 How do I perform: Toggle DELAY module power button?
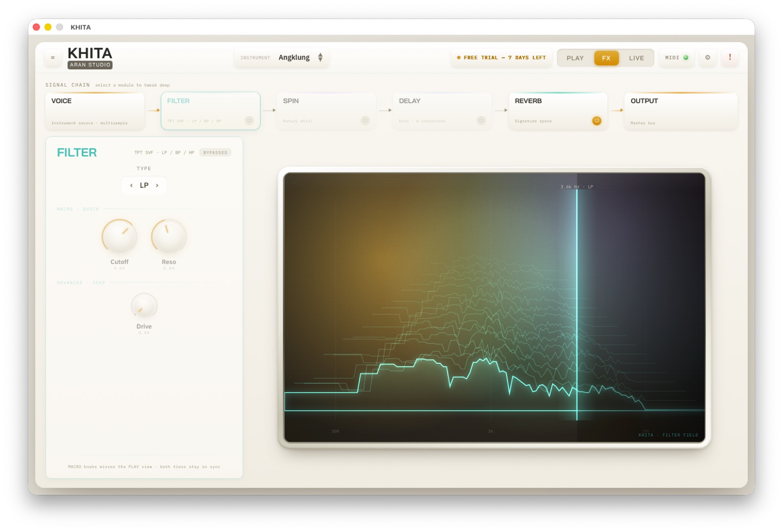(481, 120)
